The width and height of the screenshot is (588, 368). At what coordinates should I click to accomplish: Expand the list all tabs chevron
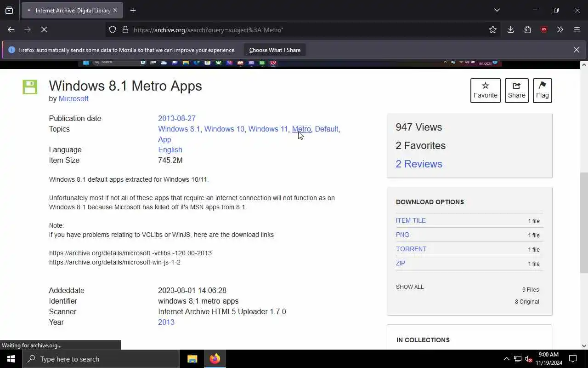tap(497, 10)
